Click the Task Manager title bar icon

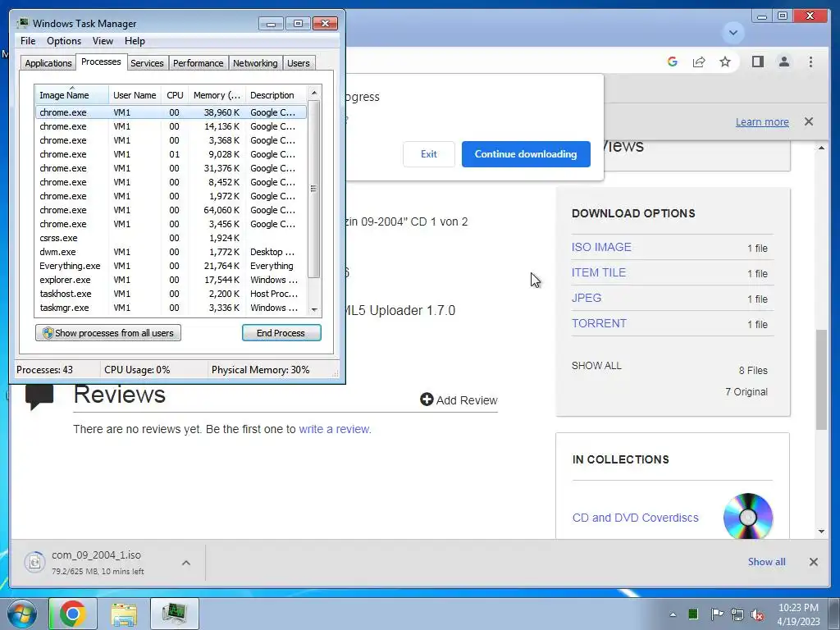click(23, 23)
